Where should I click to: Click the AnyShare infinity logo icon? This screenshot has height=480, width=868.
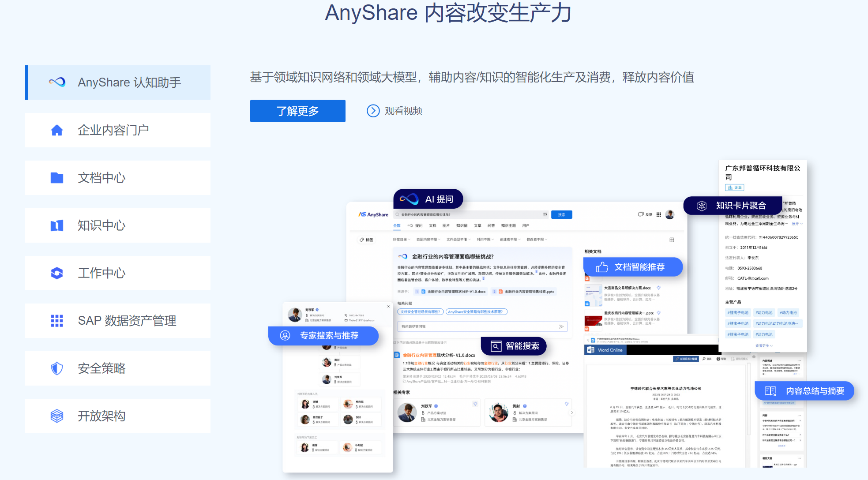pyautogui.click(x=57, y=82)
